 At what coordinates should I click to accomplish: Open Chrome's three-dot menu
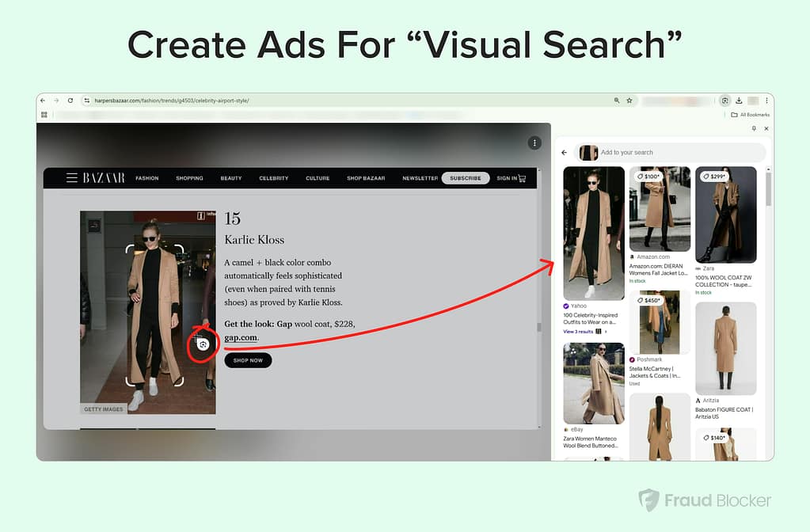766,101
